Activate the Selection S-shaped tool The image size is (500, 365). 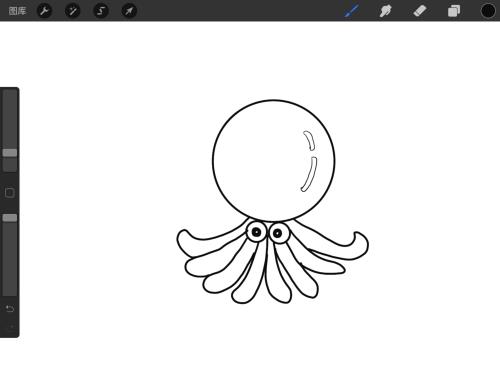101,11
